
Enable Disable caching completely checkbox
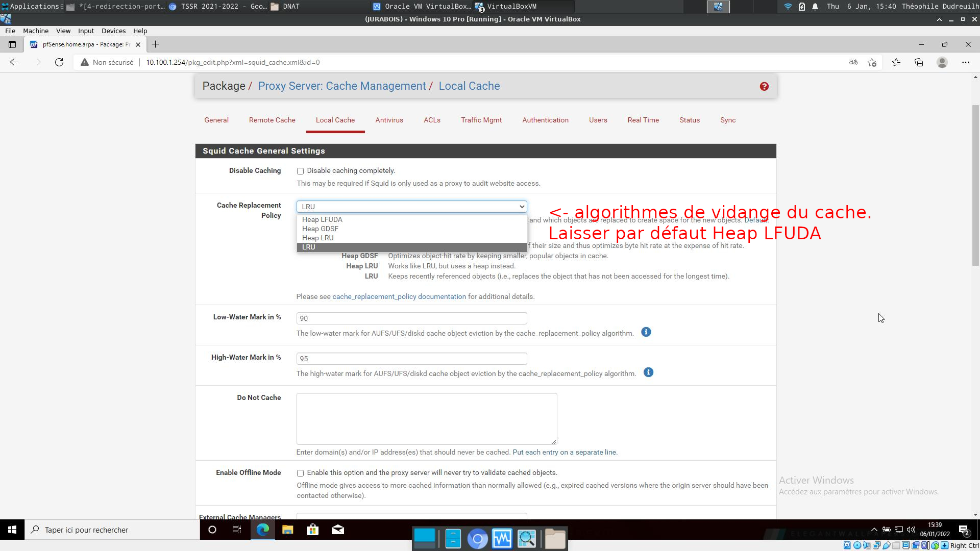pos(300,171)
